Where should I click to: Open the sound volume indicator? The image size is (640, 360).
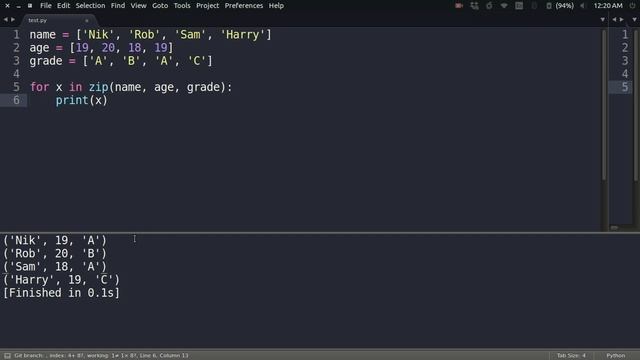pyautogui.click(x=582, y=6)
